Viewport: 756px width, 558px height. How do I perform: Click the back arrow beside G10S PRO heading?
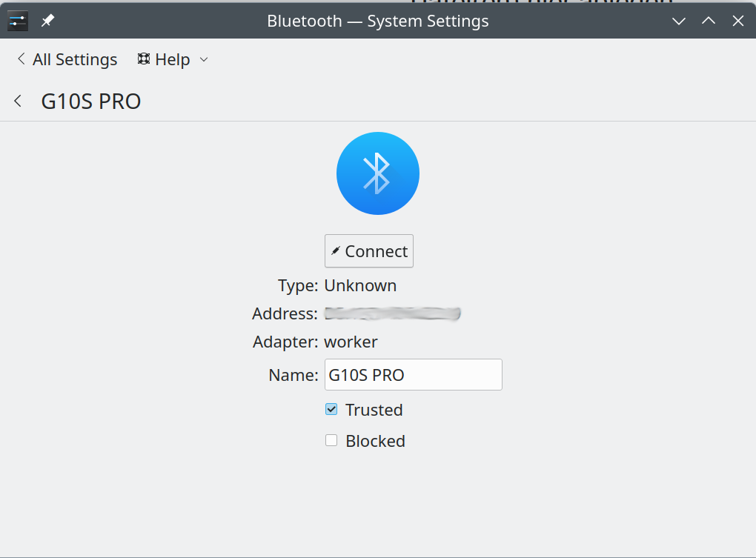19,101
